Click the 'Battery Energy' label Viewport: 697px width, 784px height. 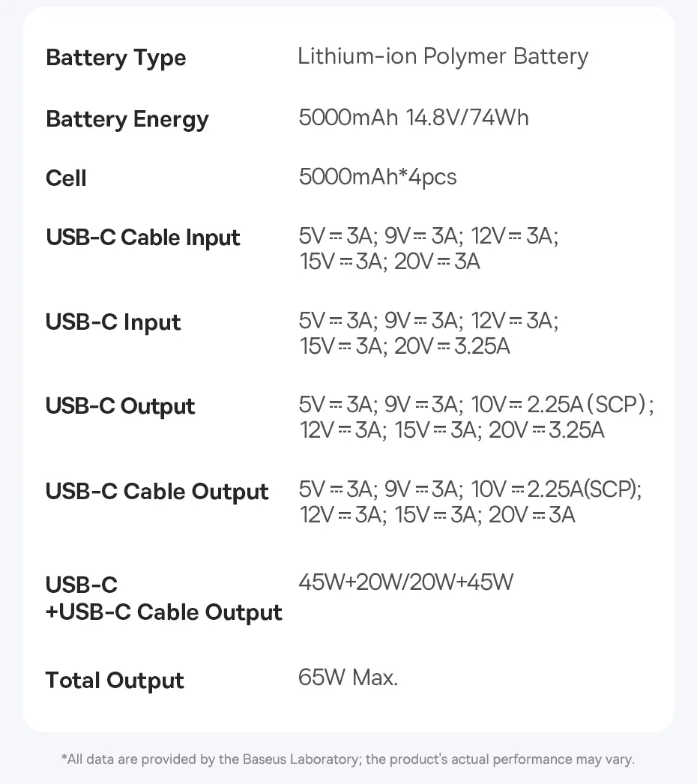pos(127,119)
